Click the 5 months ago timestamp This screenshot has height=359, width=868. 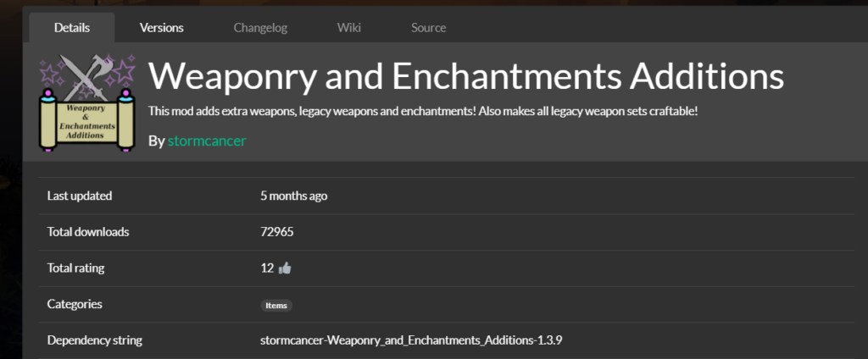[x=293, y=196]
